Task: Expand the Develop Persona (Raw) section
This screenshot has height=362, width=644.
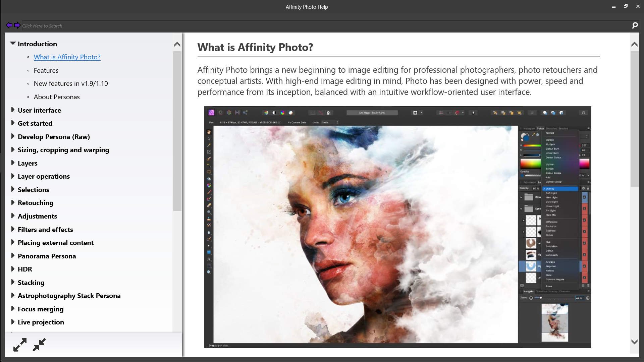Action: (13, 136)
